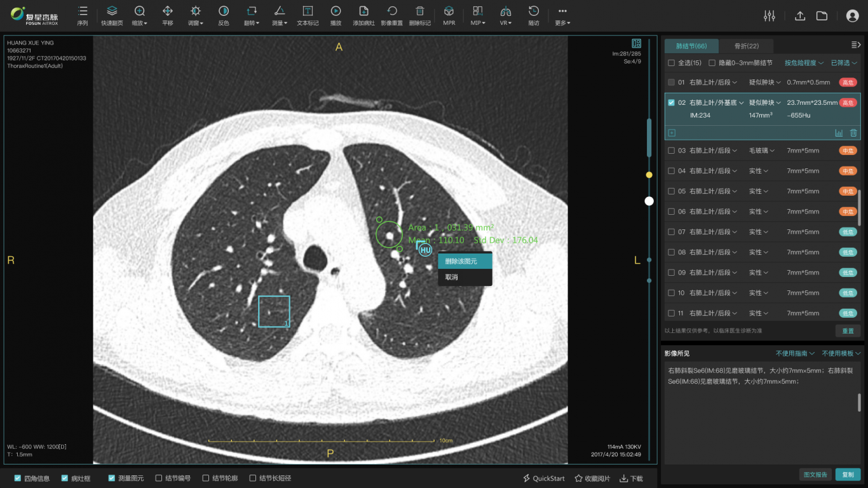Open the display adjustment sliders icon

point(770,16)
